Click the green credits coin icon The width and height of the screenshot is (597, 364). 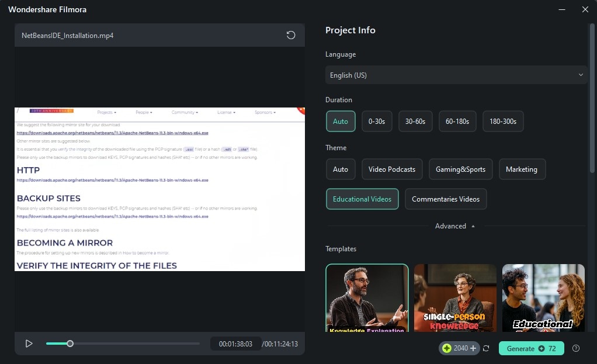pyautogui.click(x=447, y=348)
